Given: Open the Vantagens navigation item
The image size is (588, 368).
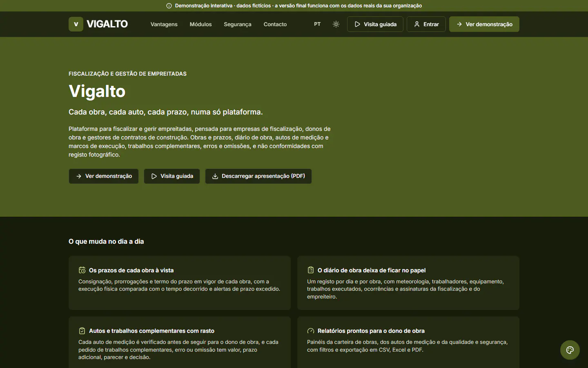Looking at the screenshot, I should click(x=164, y=24).
